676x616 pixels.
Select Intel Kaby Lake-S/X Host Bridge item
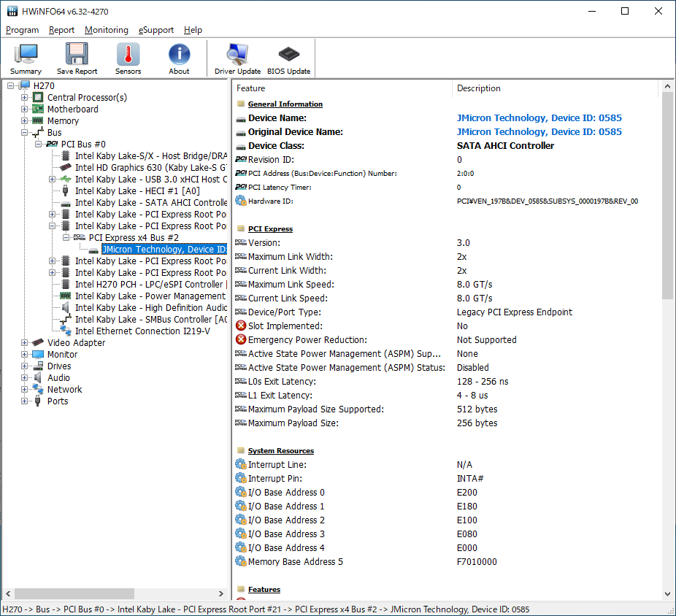coord(151,155)
